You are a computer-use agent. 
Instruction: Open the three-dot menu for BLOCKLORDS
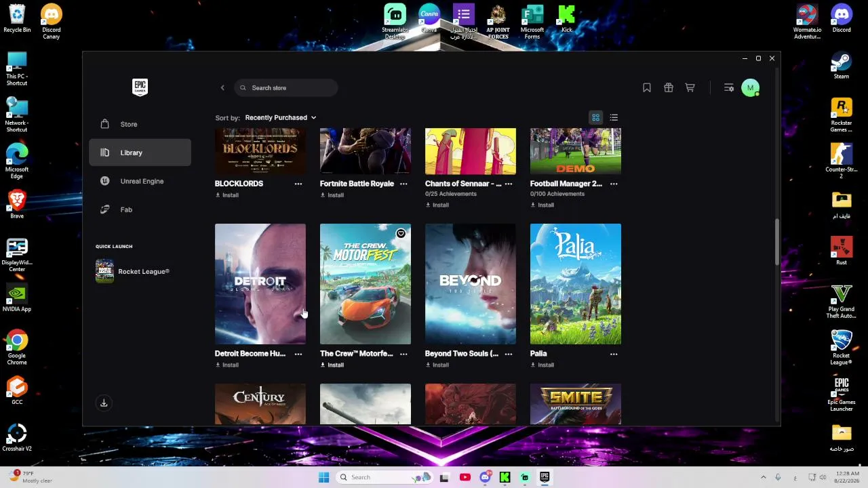(298, 184)
